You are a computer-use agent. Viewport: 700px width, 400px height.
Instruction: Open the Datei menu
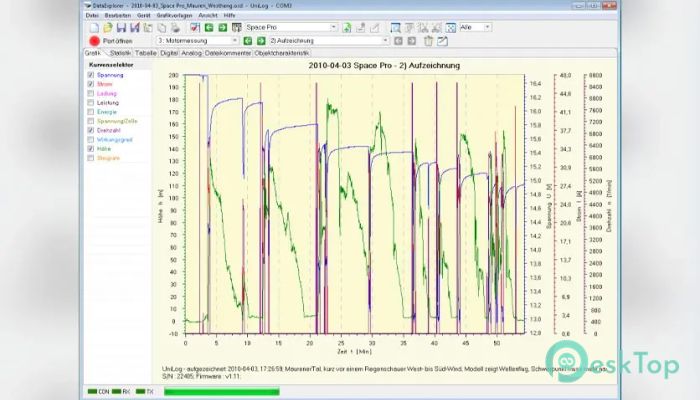pyautogui.click(x=92, y=15)
